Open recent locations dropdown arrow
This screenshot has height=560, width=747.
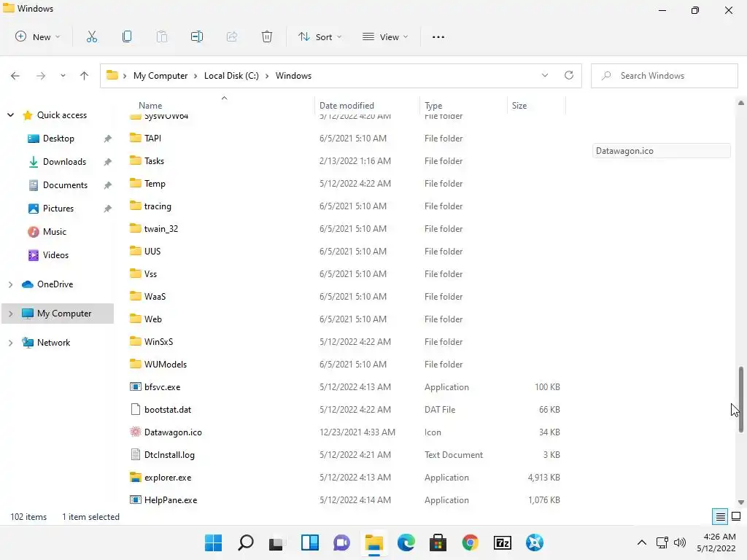click(63, 76)
